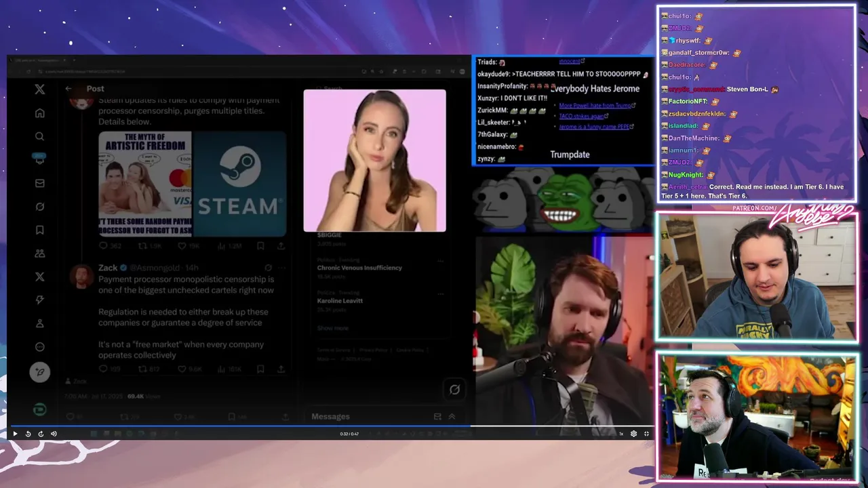The width and height of the screenshot is (868, 488).
Task: Click Aenith_cefra's Tier 6 chat message
Action: [x=753, y=191]
